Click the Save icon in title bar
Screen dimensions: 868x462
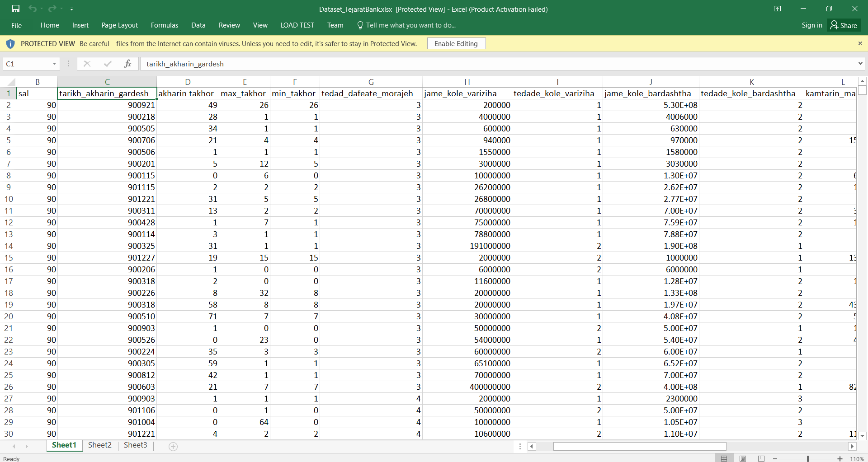coord(16,9)
